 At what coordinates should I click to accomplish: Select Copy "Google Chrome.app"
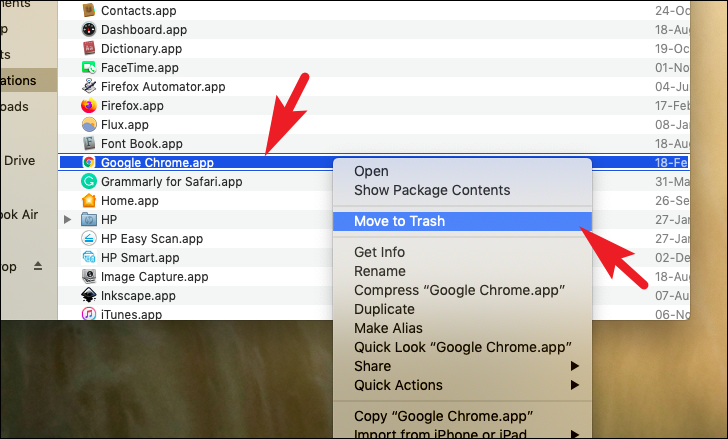click(462, 416)
